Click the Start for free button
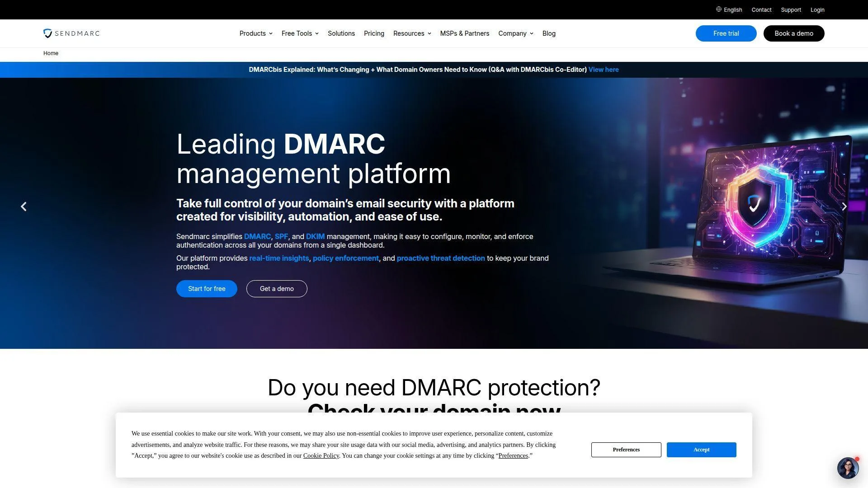 [207, 289]
